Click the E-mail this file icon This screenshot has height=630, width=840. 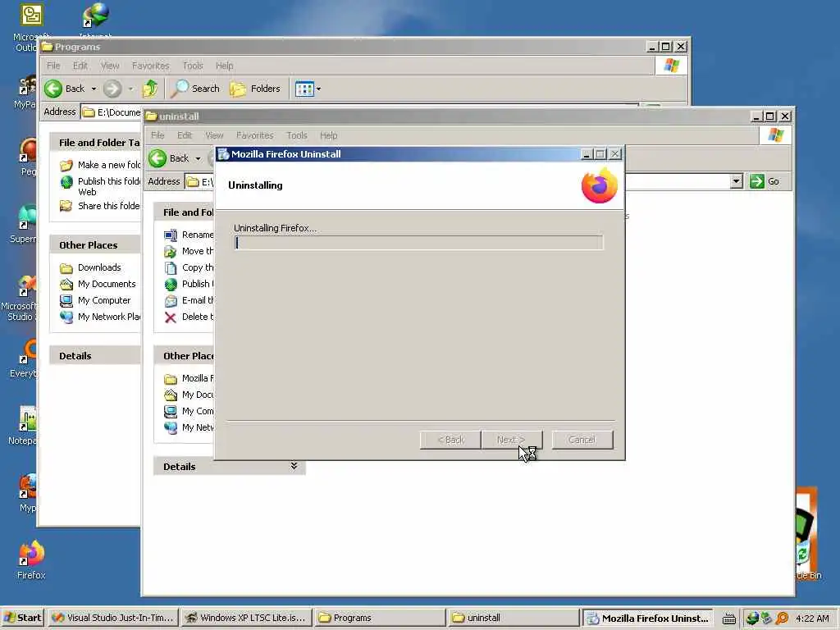click(171, 300)
